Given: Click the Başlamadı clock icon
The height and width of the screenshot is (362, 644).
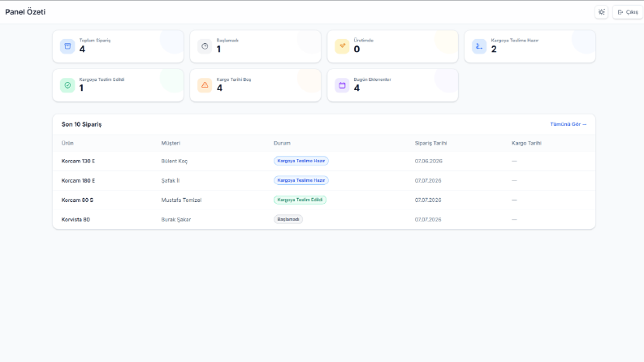Looking at the screenshot, I should pyautogui.click(x=205, y=46).
